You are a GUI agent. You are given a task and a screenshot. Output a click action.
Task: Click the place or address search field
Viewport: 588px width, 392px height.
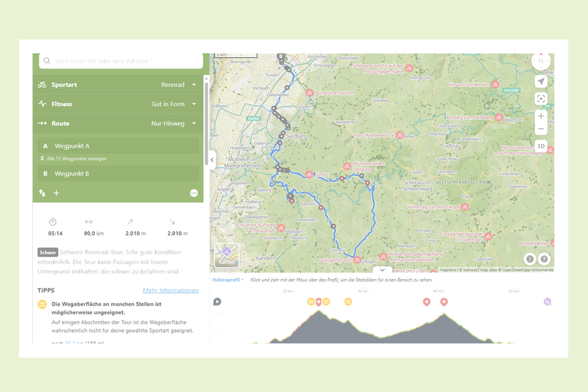(122, 61)
